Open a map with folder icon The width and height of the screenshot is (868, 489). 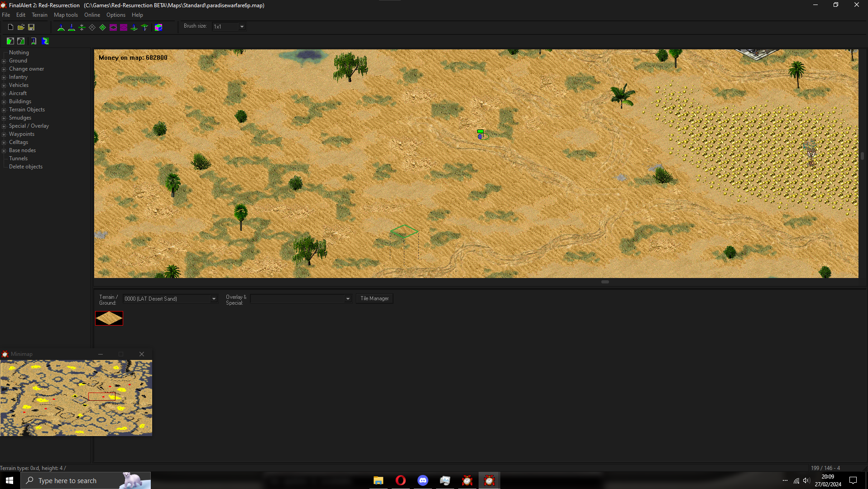click(21, 27)
